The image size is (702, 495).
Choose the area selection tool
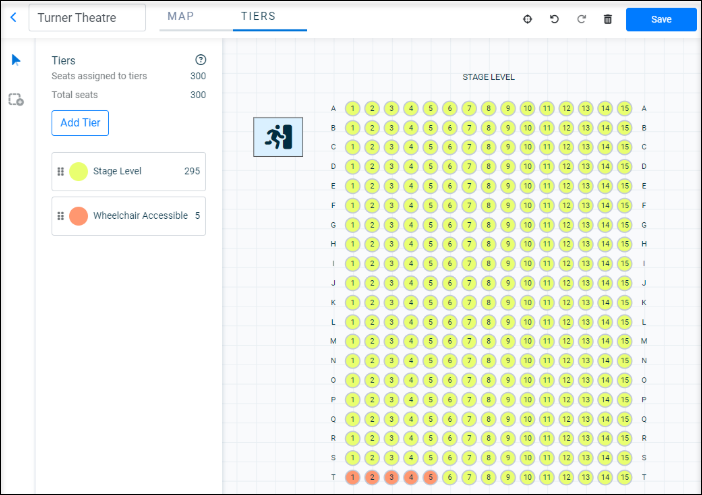click(16, 99)
